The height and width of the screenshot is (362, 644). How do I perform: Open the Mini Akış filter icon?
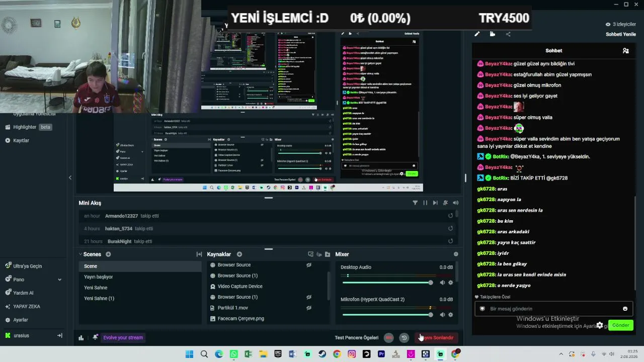[415, 203]
